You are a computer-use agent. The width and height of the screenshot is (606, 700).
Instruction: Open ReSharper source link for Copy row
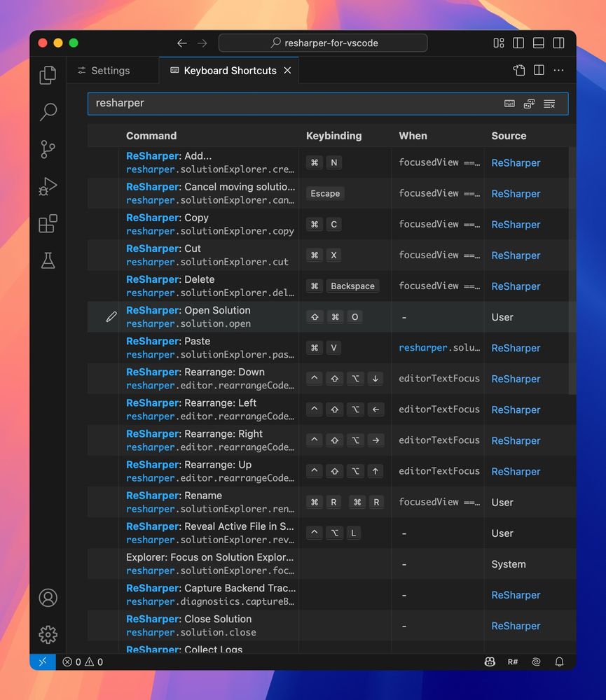tap(516, 225)
